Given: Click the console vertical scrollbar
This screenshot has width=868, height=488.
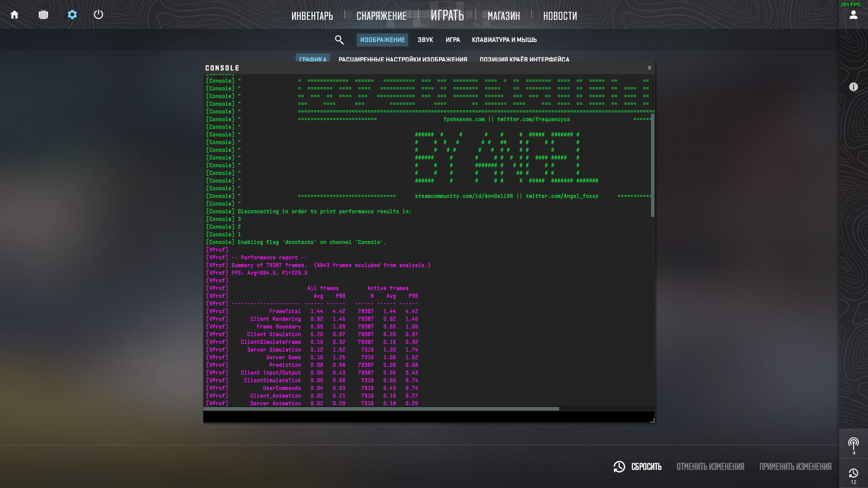Looking at the screenshot, I should (x=652, y=165).
